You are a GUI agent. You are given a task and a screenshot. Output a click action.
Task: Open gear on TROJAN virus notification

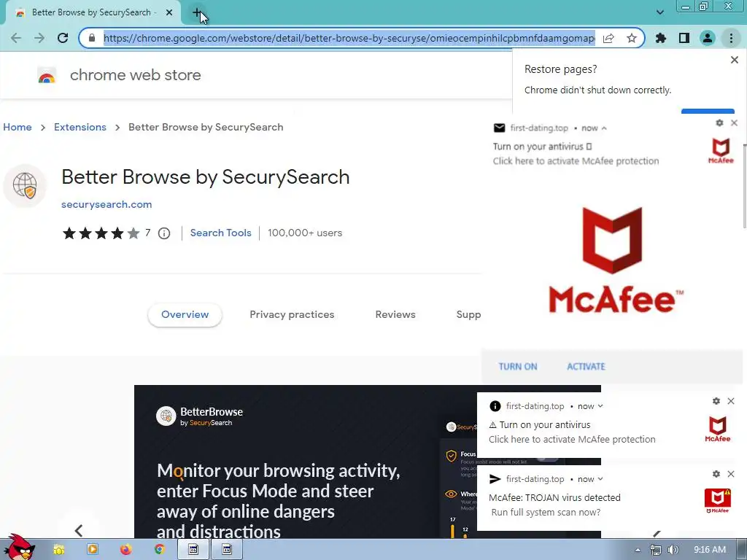716,474
